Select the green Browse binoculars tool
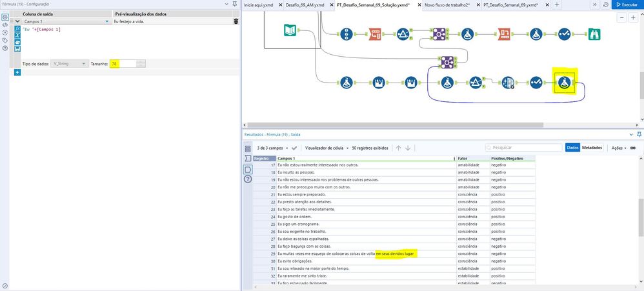 coord(594,34)
